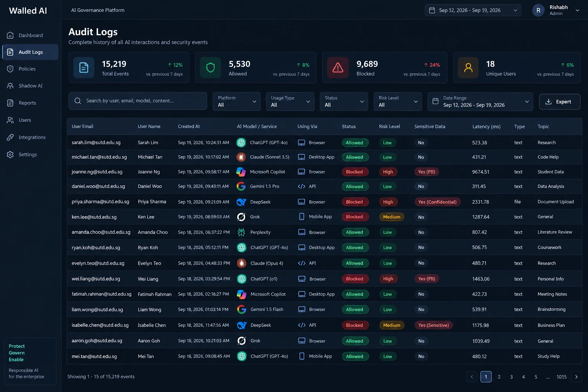Click the Perplexity icon in Amanda Choo's row
This screenshot has height=392, width=588.
pos(241,232)
